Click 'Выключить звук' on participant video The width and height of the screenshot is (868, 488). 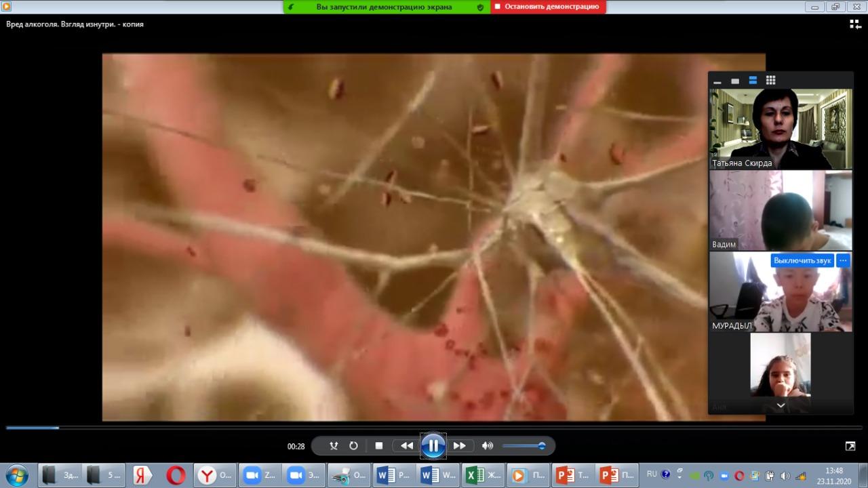802,260
